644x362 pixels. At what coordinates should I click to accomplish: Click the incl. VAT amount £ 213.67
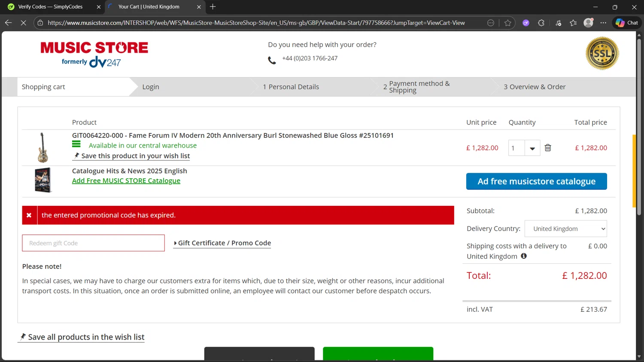click(x=594, y=309)
